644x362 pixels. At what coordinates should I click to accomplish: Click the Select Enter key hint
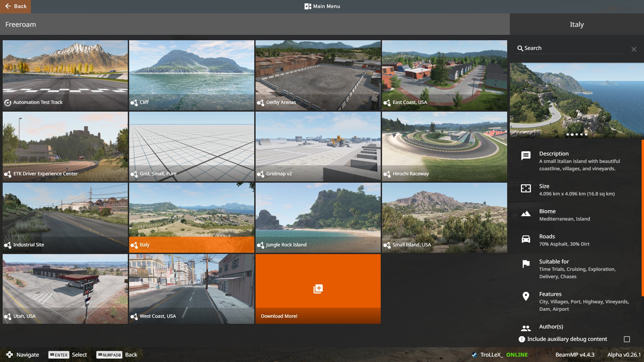tap(67, 355)
